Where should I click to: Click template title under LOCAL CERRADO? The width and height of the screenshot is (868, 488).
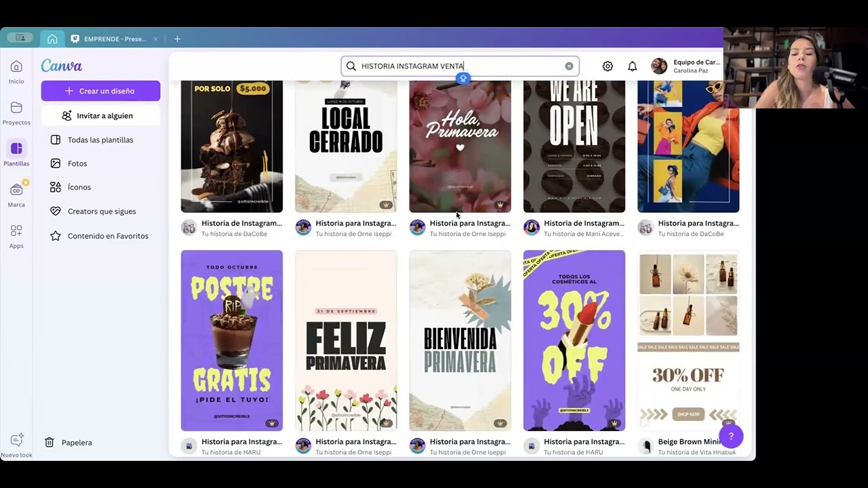point(356,223)
